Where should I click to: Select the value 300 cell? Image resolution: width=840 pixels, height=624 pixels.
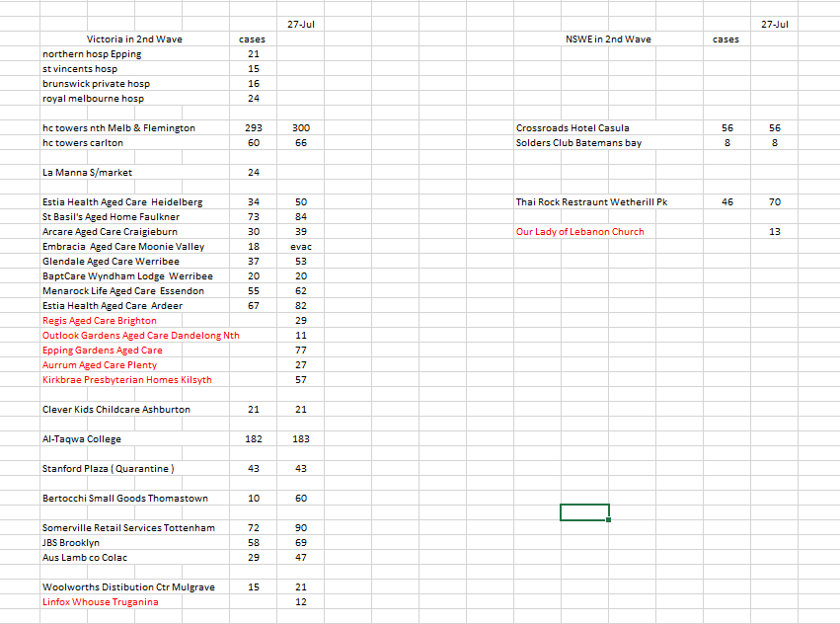(300, 128)
